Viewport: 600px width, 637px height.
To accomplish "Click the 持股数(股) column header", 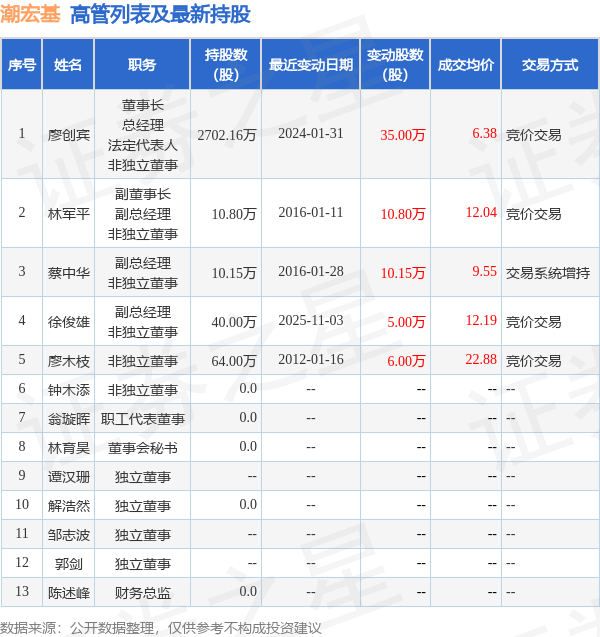I will point(225,65).
